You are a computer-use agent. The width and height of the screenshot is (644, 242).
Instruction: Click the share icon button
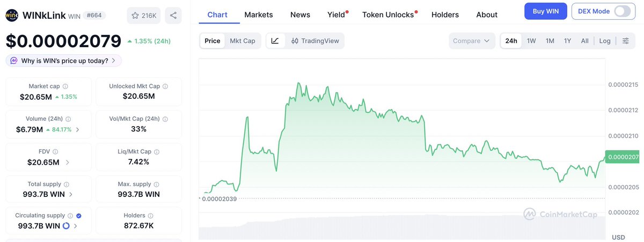(173, 16)
